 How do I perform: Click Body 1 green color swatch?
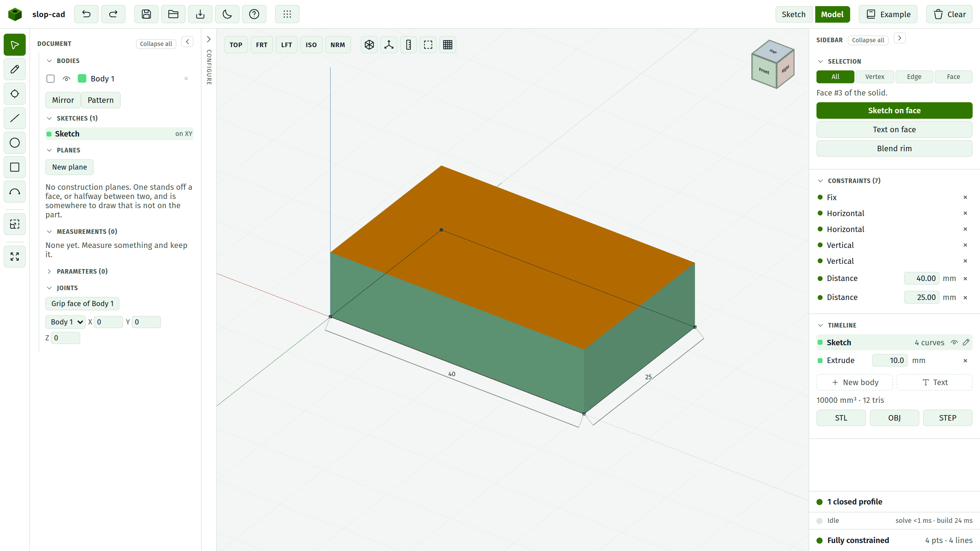click(82, 79)
